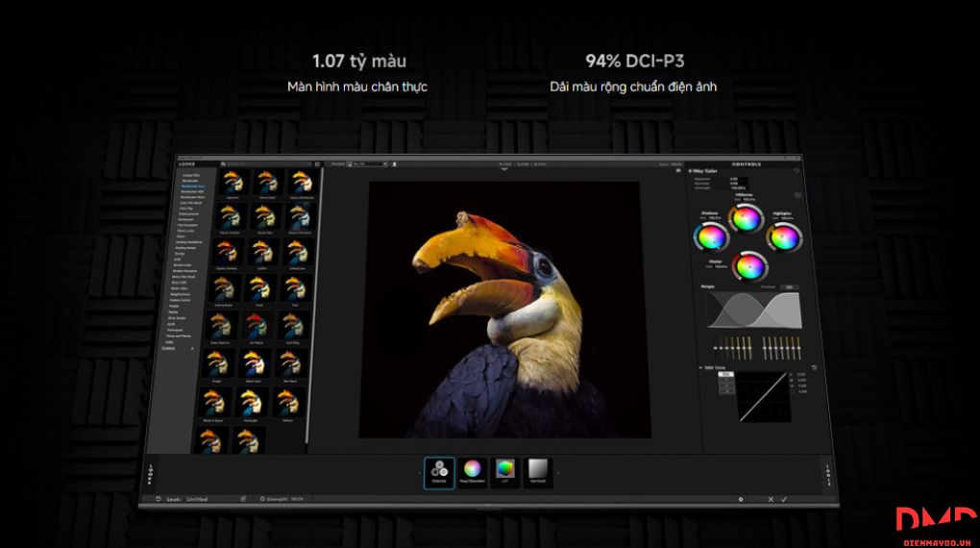Click the Shadows color wheel
The height and width of the screenshot is (548, 980).
tap(711, 237)
